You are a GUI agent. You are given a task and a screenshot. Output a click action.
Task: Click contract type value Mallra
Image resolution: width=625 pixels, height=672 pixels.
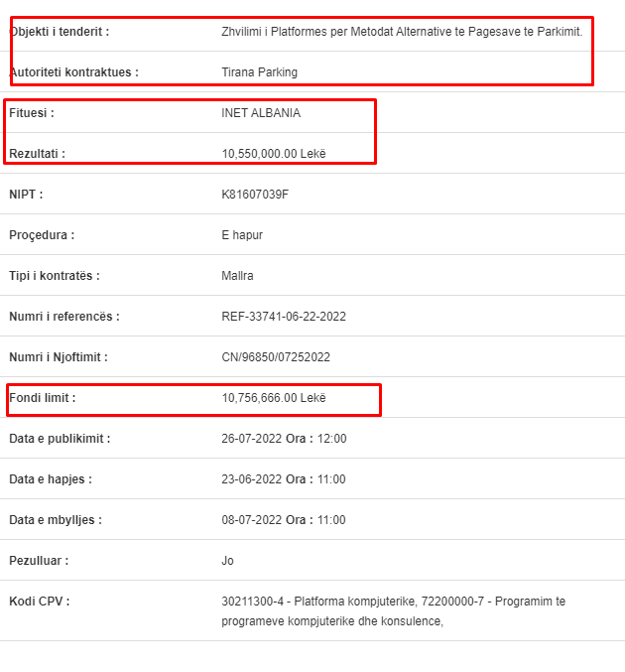coord(237,276)
